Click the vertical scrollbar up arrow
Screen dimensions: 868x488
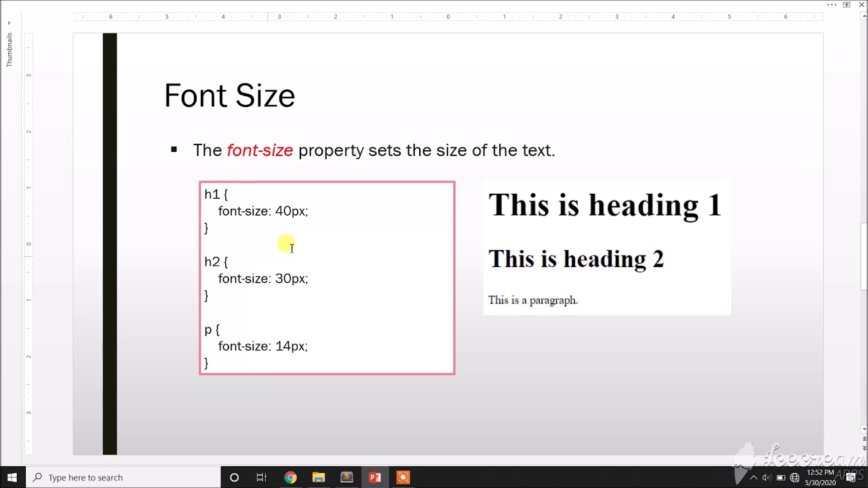click(x=863, y=16)
